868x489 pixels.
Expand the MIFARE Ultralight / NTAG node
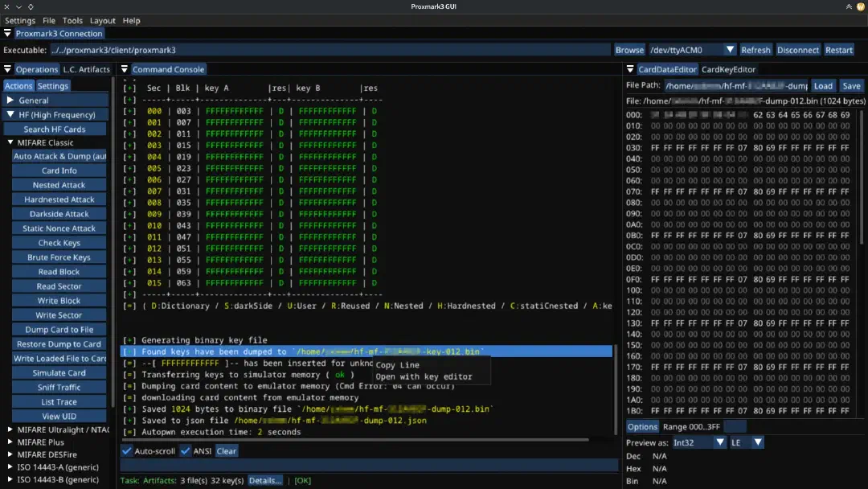click(10, 429)
